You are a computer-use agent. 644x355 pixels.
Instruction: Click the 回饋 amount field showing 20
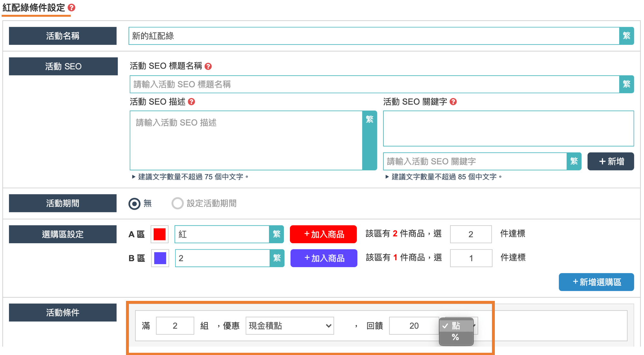[414, 326]
